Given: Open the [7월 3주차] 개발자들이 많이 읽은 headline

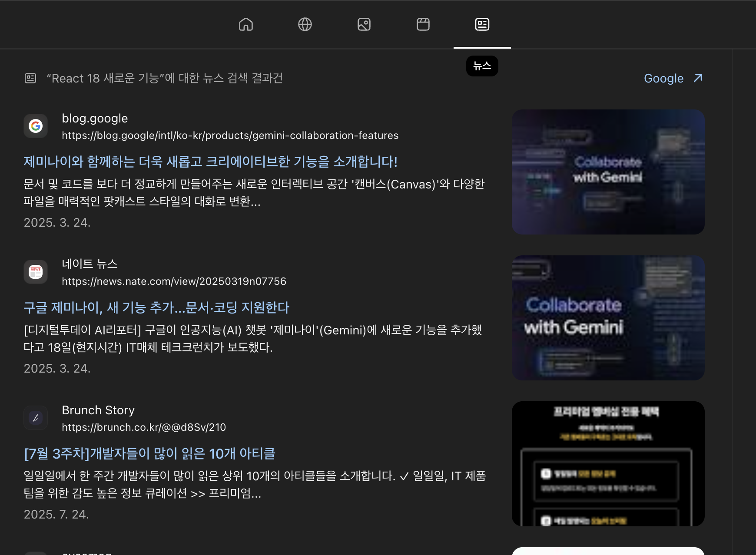Looking at the screenshot, I should coord(150,453).
